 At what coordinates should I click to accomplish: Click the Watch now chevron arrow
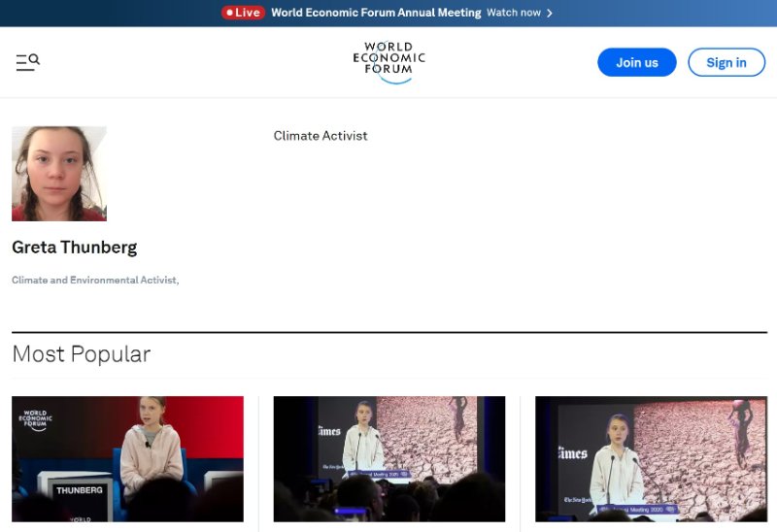click(x=549, y=13)
